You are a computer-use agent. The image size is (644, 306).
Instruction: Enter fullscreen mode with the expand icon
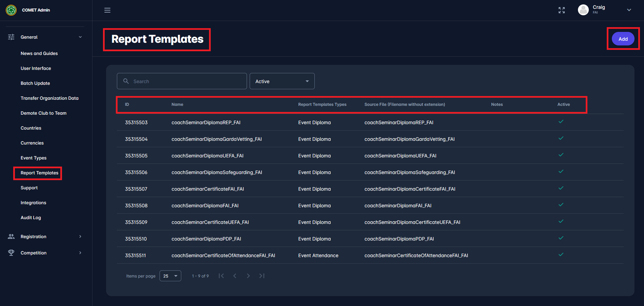(x=562, y=10)
